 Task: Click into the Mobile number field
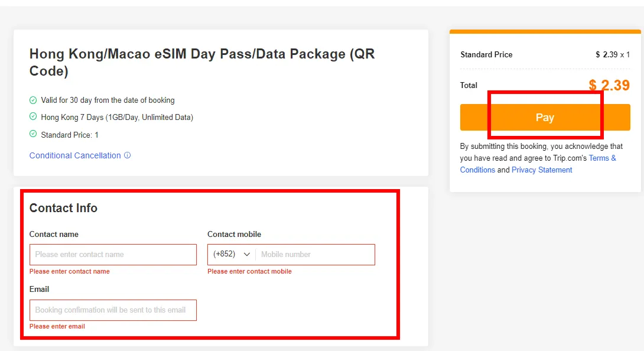(x=316, y=254)
